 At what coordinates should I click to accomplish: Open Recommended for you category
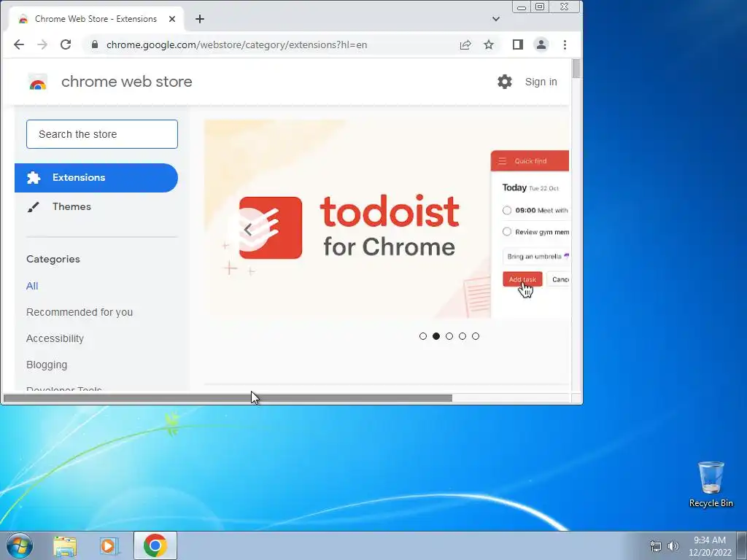click(x=80, y=312)
